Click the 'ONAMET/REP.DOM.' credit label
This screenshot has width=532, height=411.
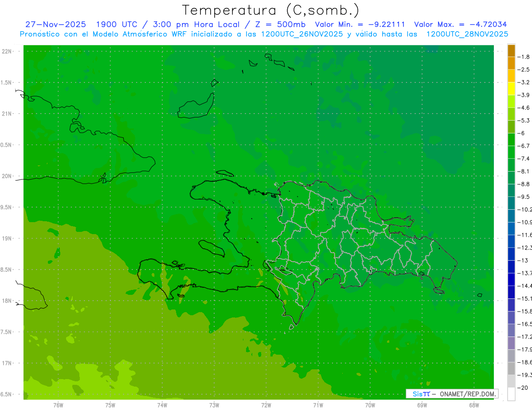pyautogui.click(x=467, y=394)
